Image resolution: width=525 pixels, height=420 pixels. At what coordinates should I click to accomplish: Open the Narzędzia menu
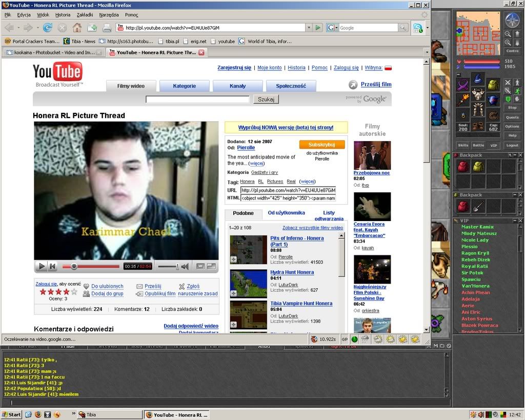pyautogui.click(x=109, y=15)
